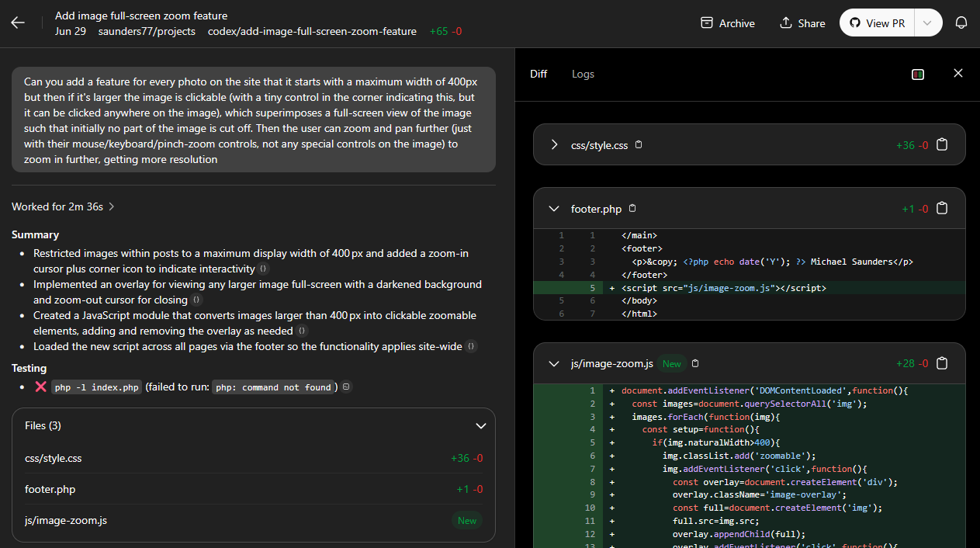Click the GitHub logo in View PR

click(x=855, y=23)
